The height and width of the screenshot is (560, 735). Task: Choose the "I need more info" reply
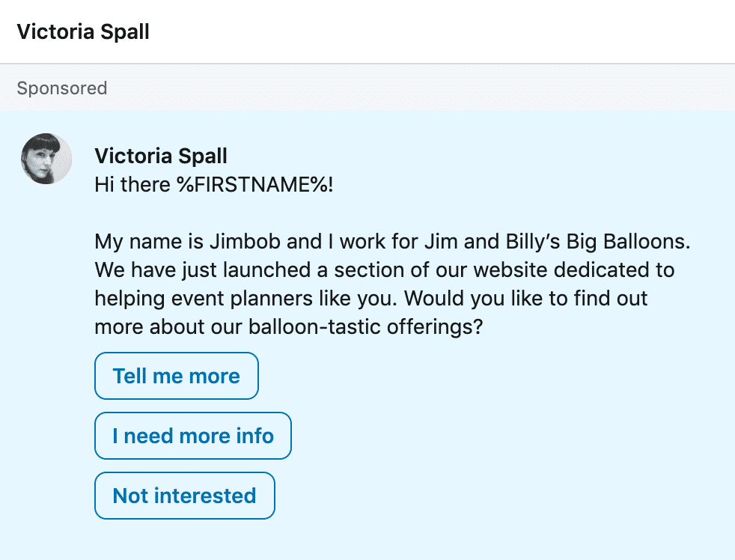(x=192, y=436)
